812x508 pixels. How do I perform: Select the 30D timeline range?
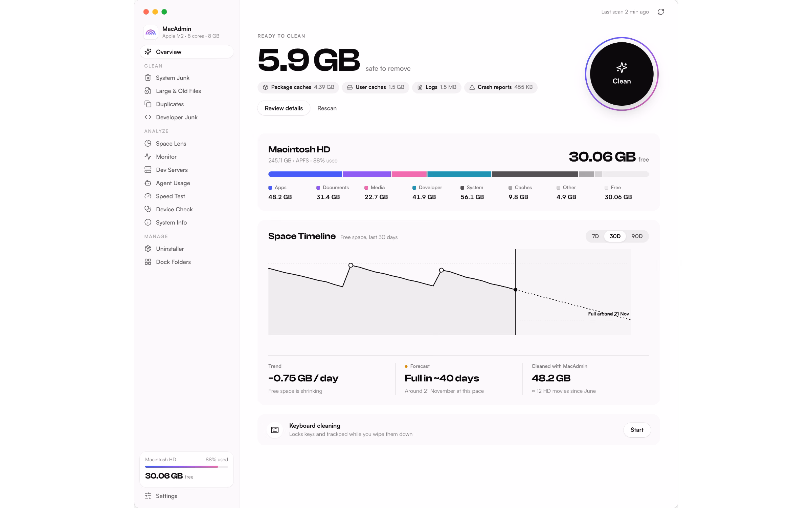point(615,236)
